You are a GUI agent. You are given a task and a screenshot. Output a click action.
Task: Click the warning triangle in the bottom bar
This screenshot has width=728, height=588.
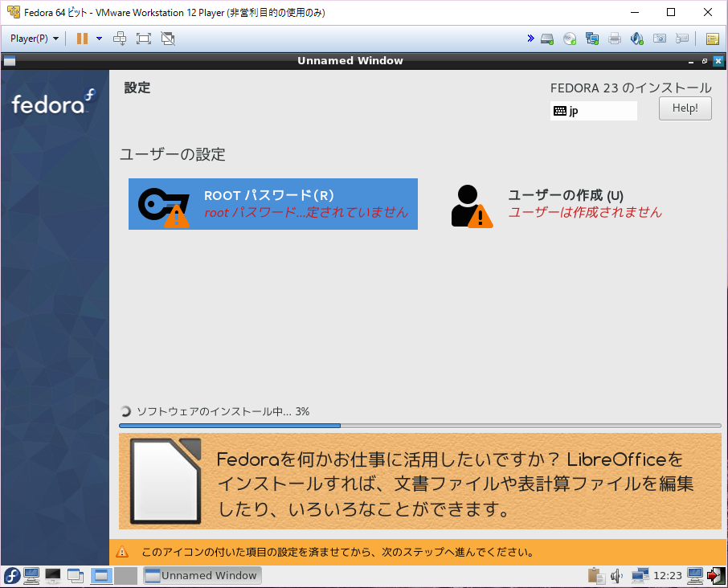click(122, 552)
